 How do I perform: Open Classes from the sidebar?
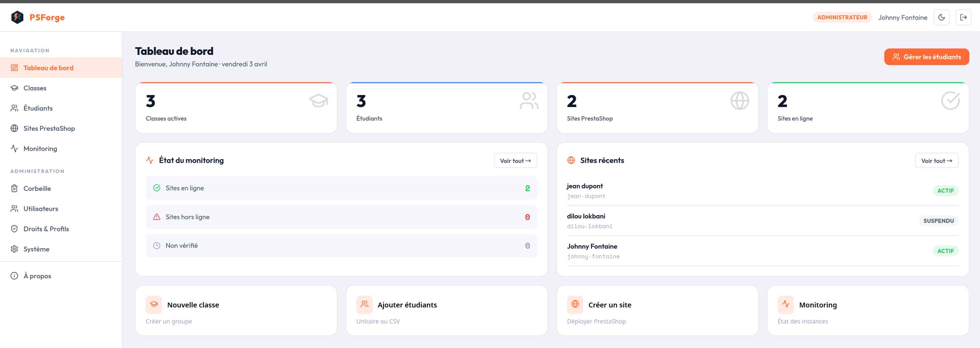[x=35, y=88]
